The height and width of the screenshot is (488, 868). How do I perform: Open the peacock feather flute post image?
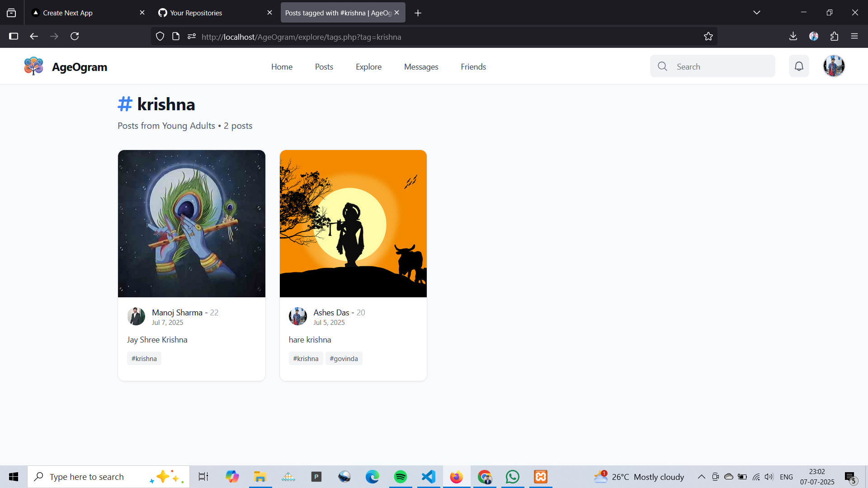tap(192, 224)
